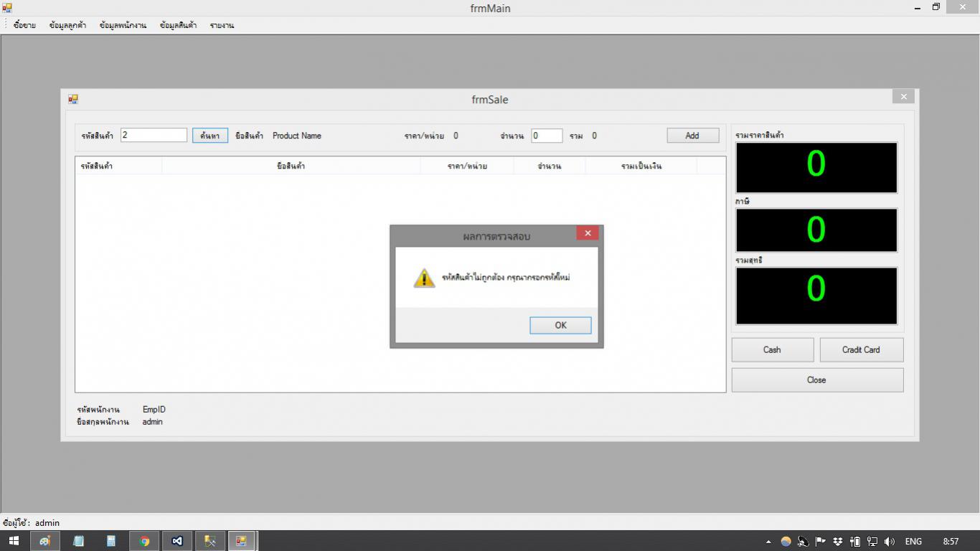Click the จำนวน quantity input box
Screen dimensions: 980x551
(x=547, y=136)
